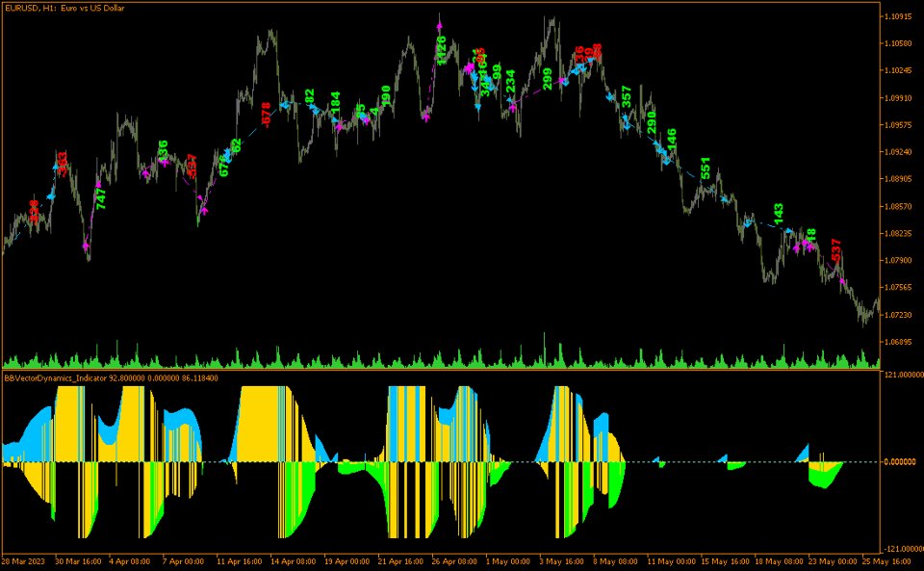Click the cyan arrow beside the 143 label

[789, 230]
